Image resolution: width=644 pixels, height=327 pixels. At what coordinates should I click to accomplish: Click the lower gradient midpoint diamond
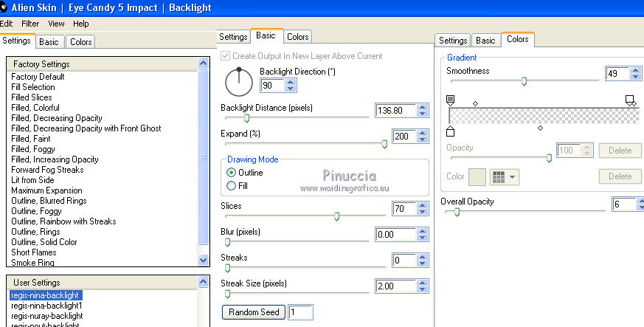click(x=540, y=128)
